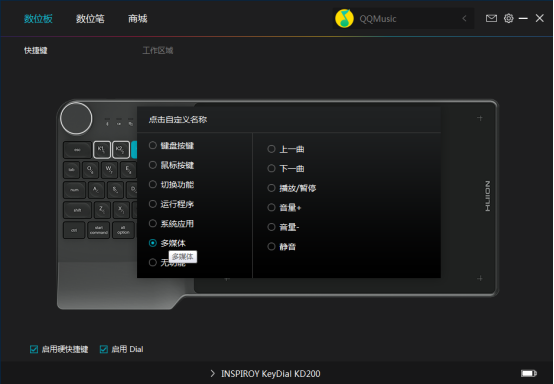Select the E key on the tablet
Viewport: 554px width, 384px height.
(128, 170)
